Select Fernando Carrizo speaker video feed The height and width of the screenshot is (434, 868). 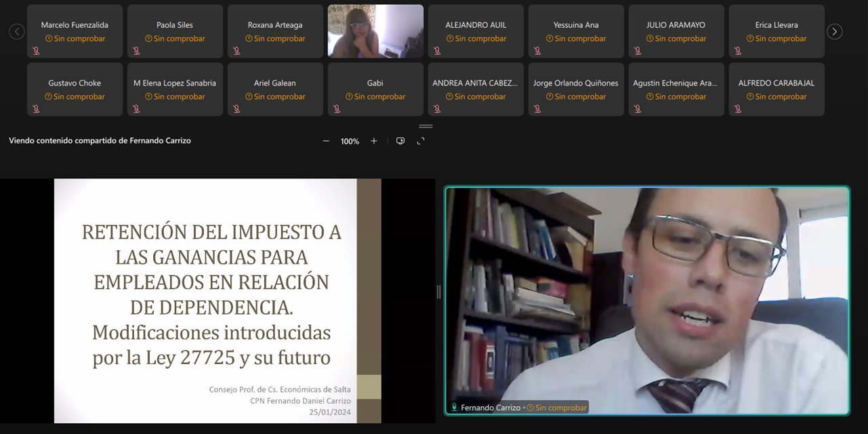(647, 300)
